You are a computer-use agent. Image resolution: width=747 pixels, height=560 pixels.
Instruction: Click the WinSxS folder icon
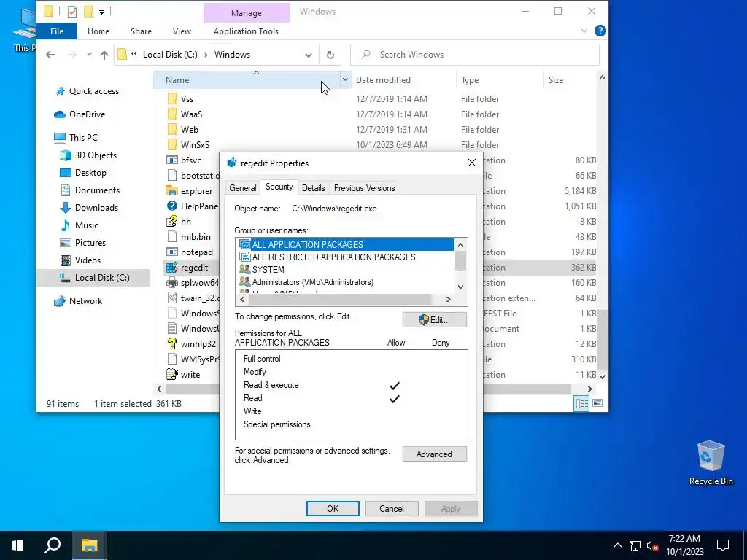(172, 145)
